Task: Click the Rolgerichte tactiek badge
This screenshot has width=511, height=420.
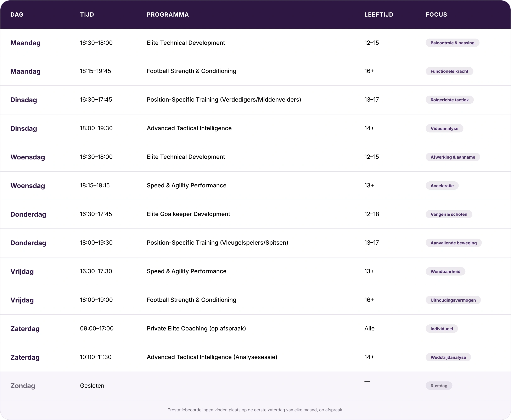Action: tap(450, 100)
